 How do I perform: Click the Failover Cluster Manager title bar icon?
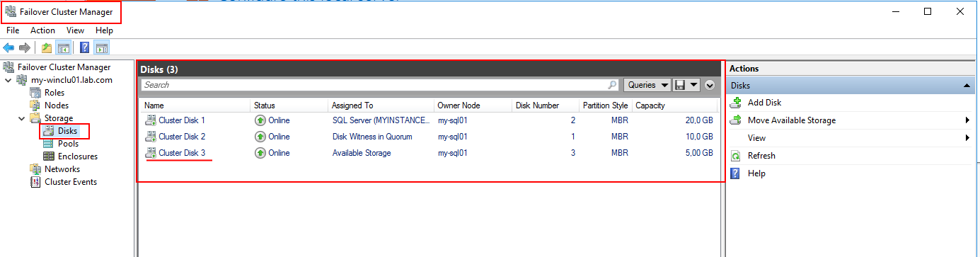(11, 11)
